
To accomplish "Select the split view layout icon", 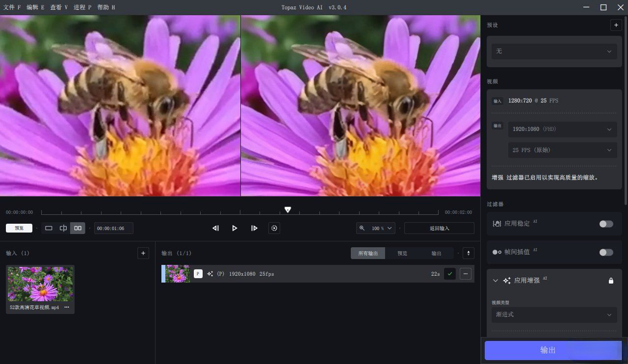I will pos(63,228).
